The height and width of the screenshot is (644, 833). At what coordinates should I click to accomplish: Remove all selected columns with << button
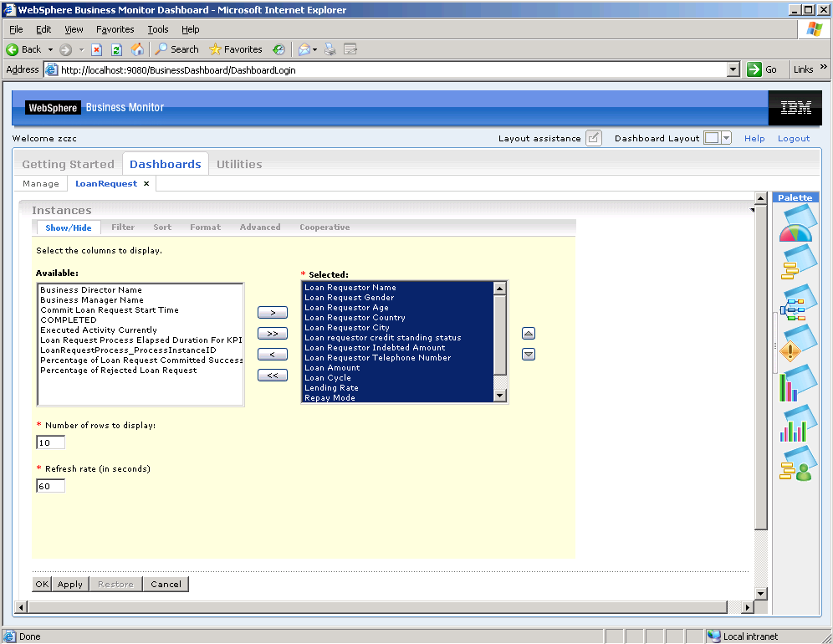pos(273,376)
